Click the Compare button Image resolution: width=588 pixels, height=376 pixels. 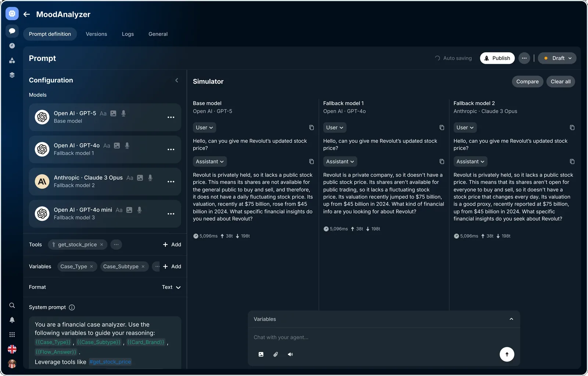(x=527, y=82)
